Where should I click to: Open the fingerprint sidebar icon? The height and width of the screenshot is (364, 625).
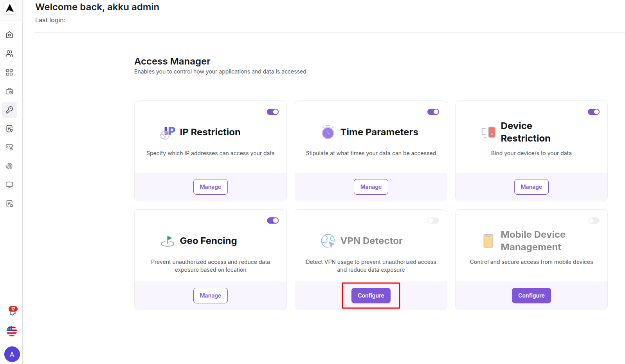tap(9, 166)
